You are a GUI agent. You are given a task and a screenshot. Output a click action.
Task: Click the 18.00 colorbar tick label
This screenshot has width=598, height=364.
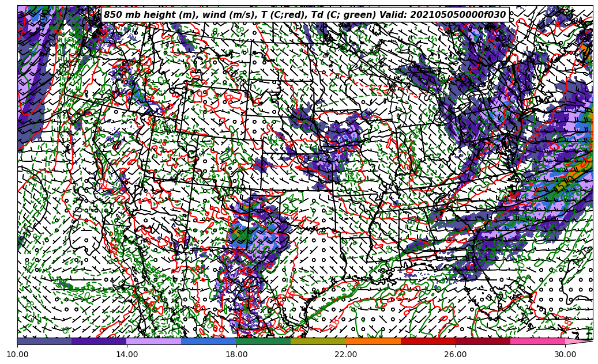(236, 354)
